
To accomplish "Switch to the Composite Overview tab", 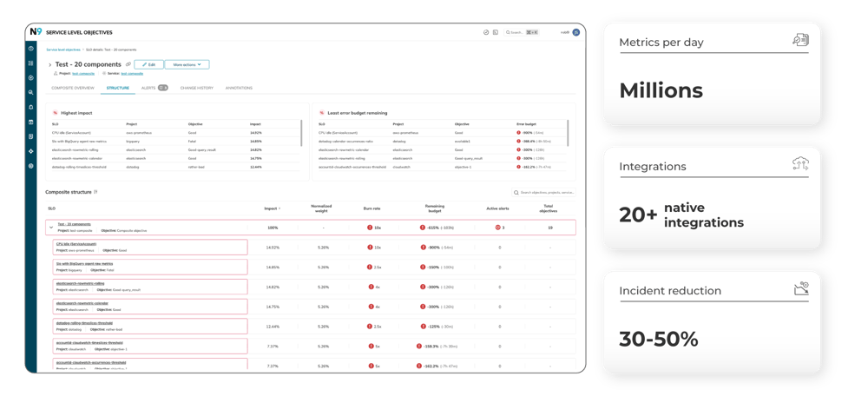I will click(73, 88).
